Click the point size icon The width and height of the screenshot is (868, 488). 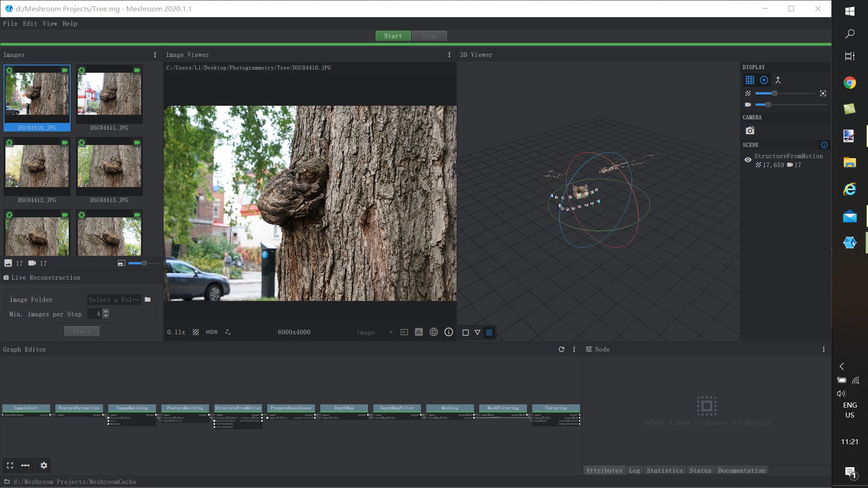click(x=748, y=94)
